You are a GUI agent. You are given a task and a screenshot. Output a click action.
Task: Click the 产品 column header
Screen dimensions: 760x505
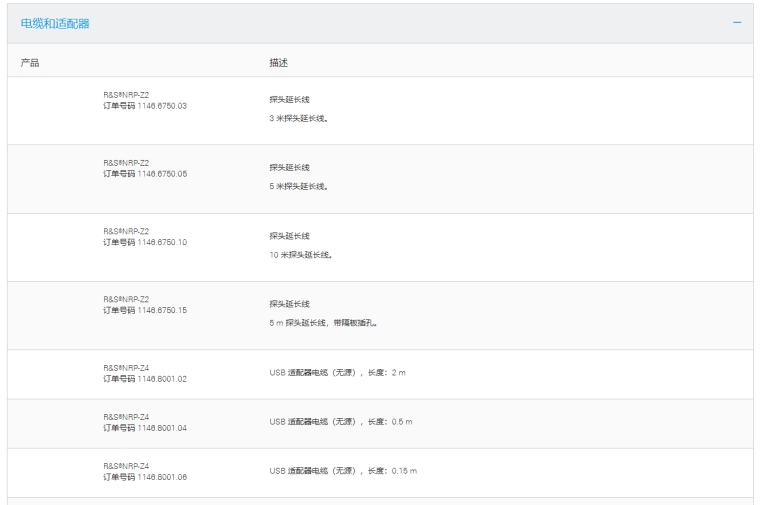point(30,62)
